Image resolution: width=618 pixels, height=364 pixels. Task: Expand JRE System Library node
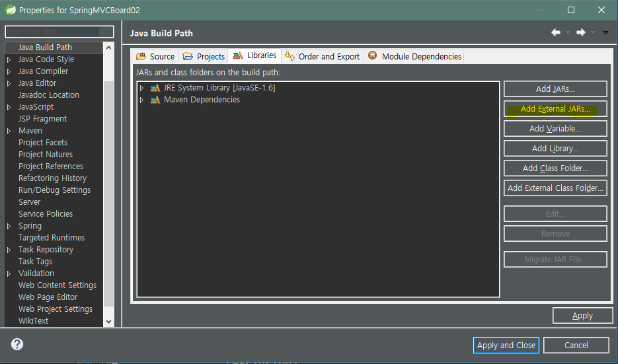click(142, 88)
